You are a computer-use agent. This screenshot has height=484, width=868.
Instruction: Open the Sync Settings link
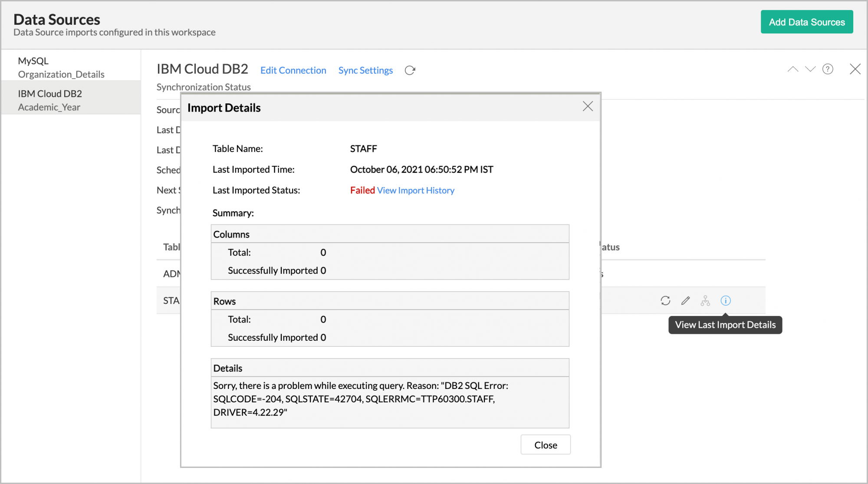pos(365,70)
